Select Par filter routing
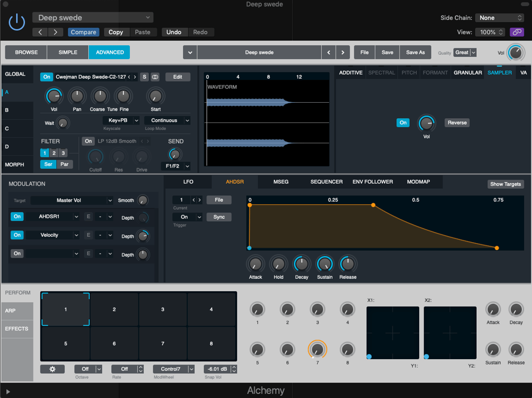Viewport: 532px width, 398px height. [64, 164]
